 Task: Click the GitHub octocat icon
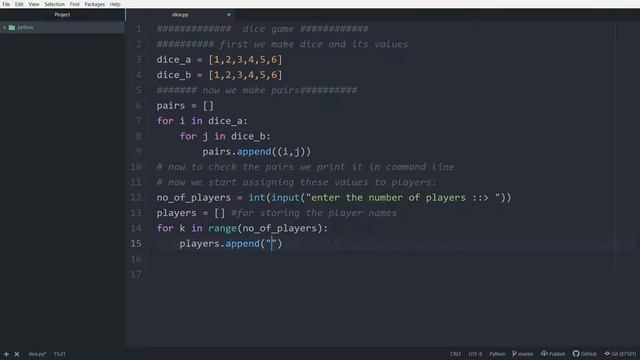pos(576,353)
